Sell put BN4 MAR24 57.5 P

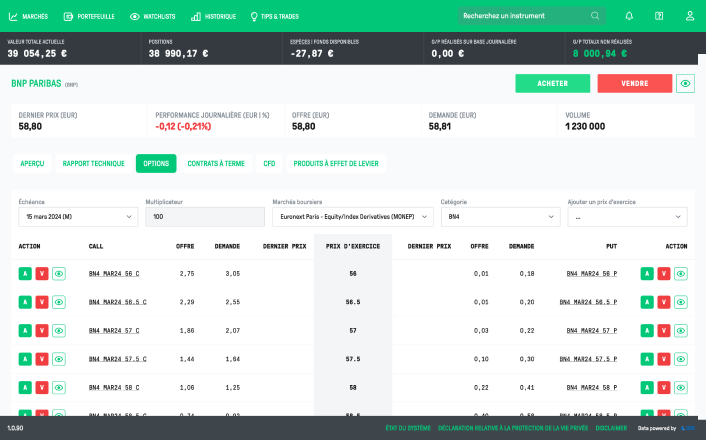point(664,359)
